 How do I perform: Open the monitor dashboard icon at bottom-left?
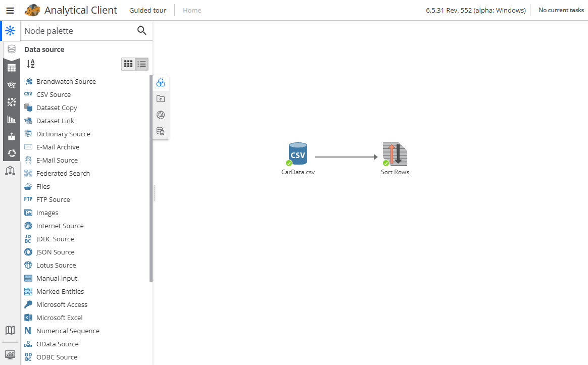pyautogui.click(x=10, y=354)
